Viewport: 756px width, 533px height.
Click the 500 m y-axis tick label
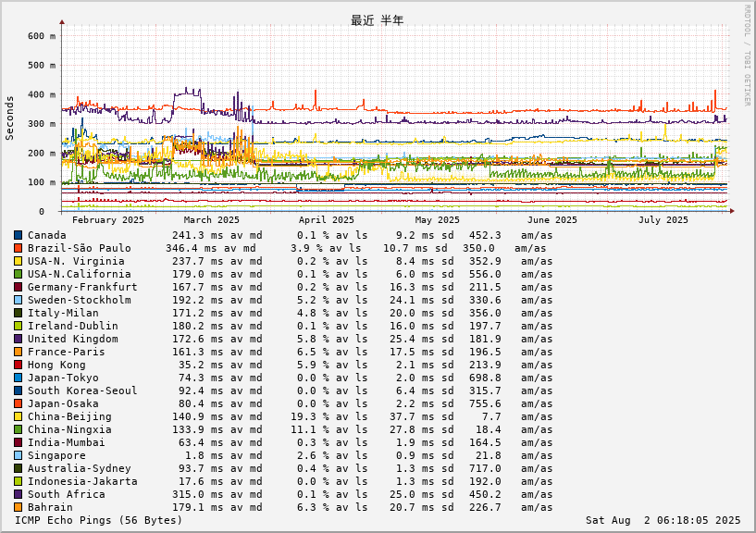click(42, 65)
